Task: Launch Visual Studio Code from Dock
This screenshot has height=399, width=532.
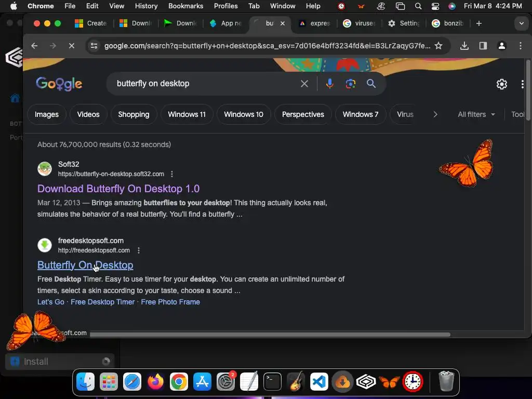Action: click(319, 382)
